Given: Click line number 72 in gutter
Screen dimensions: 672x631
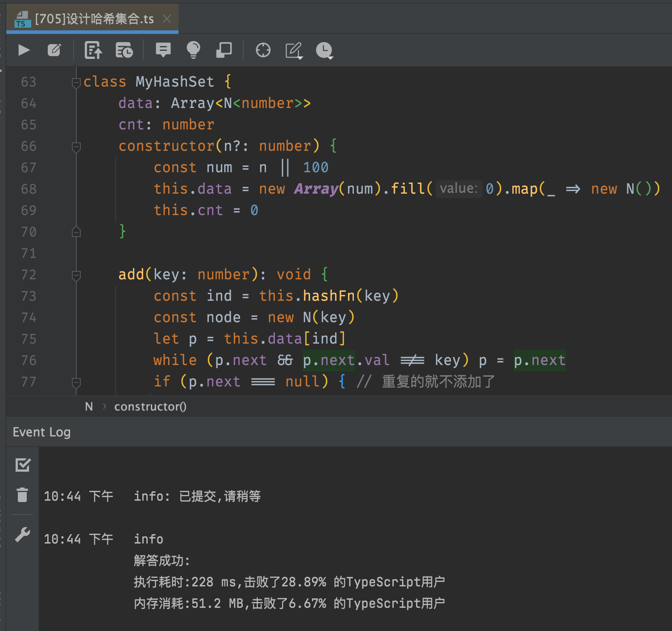Looking at the screenshot, I should pos(29,275).
